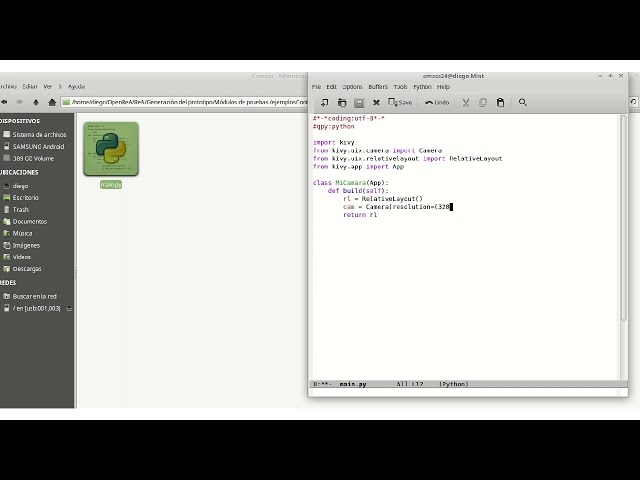640x480 pixels.
Task: Click the Paste clipboard icon in Emacs
Action: click(x=500, y=102)
